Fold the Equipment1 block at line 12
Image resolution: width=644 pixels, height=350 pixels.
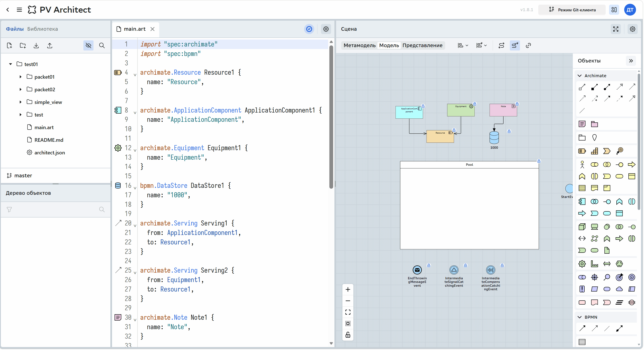pyautogui.click(x=135, y=150)
